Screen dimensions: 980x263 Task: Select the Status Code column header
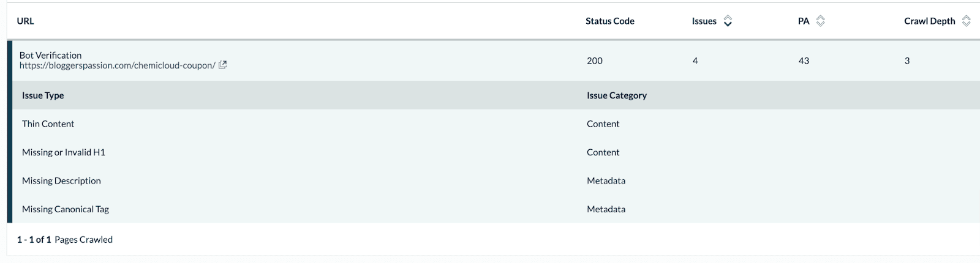[609, 21]
